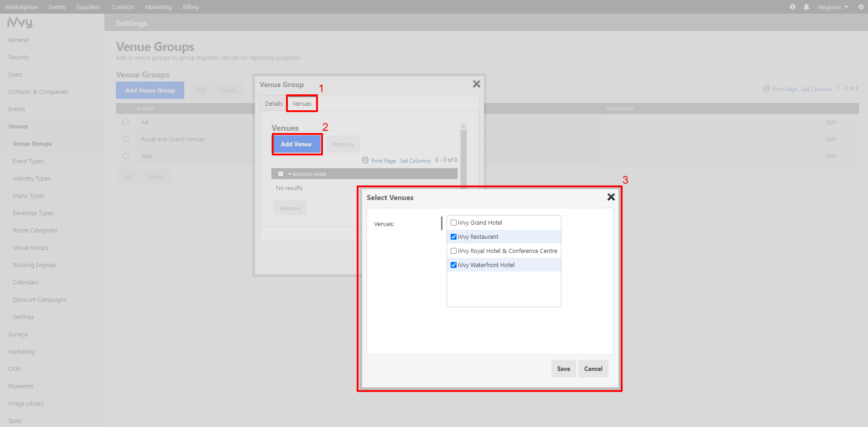Open Surveys in the sidebar
868x427 pixels.
click(x=18, y=334)
